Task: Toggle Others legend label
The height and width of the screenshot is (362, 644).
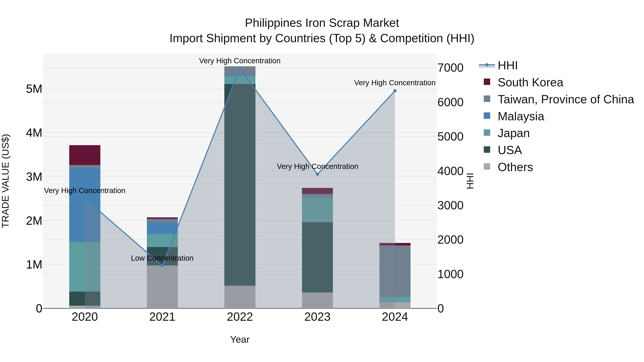Action: coord(515,167)
